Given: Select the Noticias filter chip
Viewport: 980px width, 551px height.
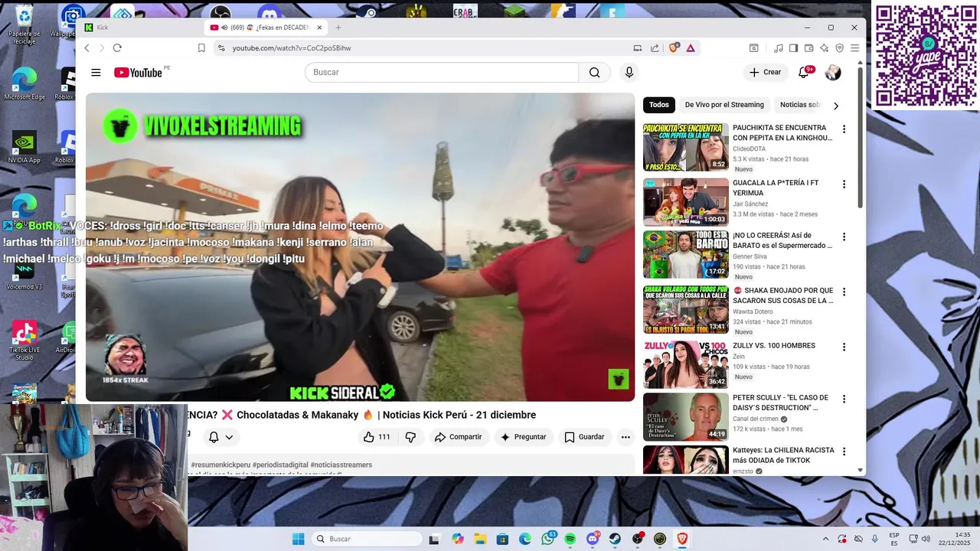Looking at the screenshot, I should click(x=799, y=105).
